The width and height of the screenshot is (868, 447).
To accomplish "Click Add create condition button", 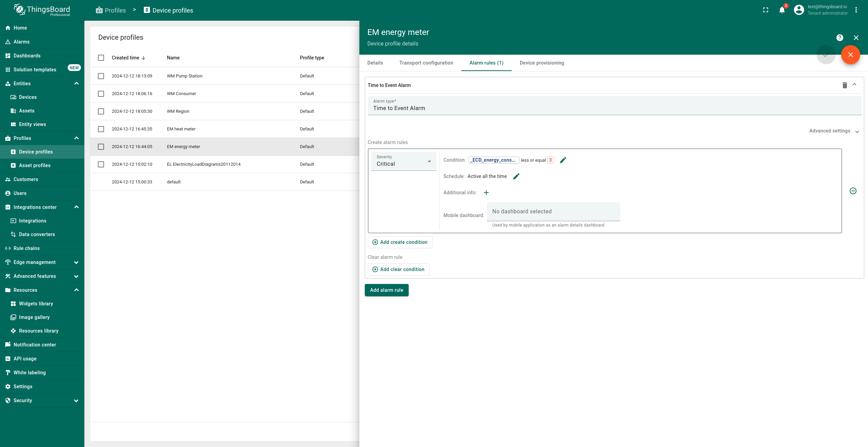I will [x=400, y=242].
